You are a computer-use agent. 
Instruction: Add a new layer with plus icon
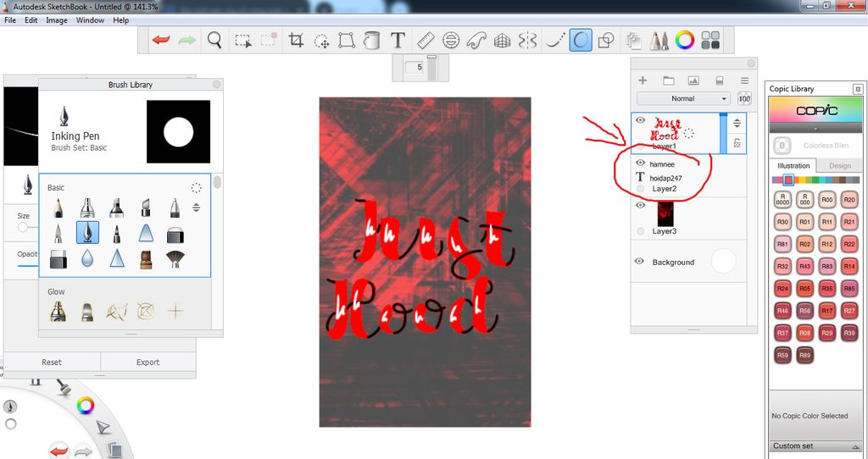tap(643, 80)
